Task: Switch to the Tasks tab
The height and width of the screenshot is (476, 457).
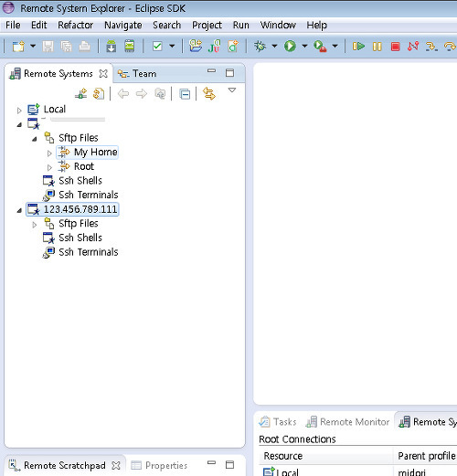Action: (x=278, y=422)
